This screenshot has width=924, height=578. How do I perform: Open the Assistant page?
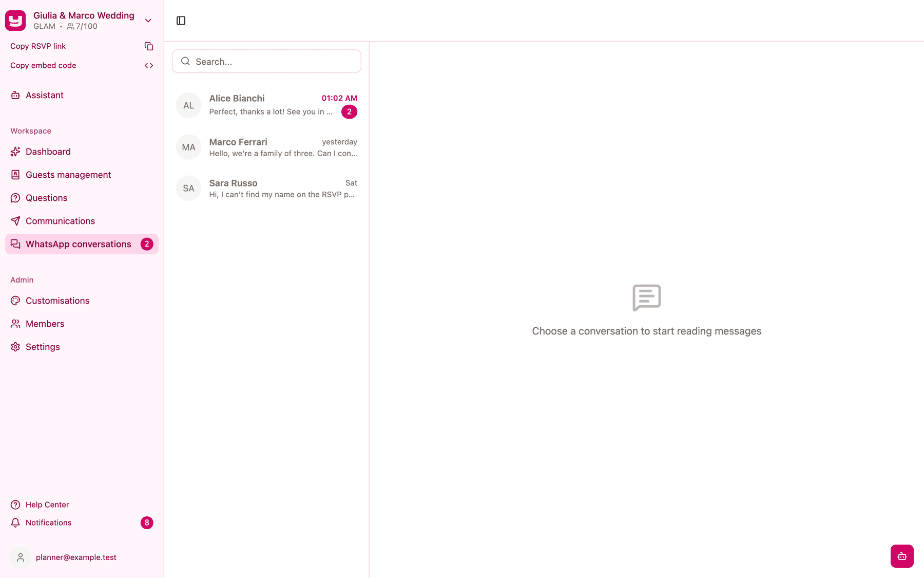pyautogui.click(x=82, y=95)
